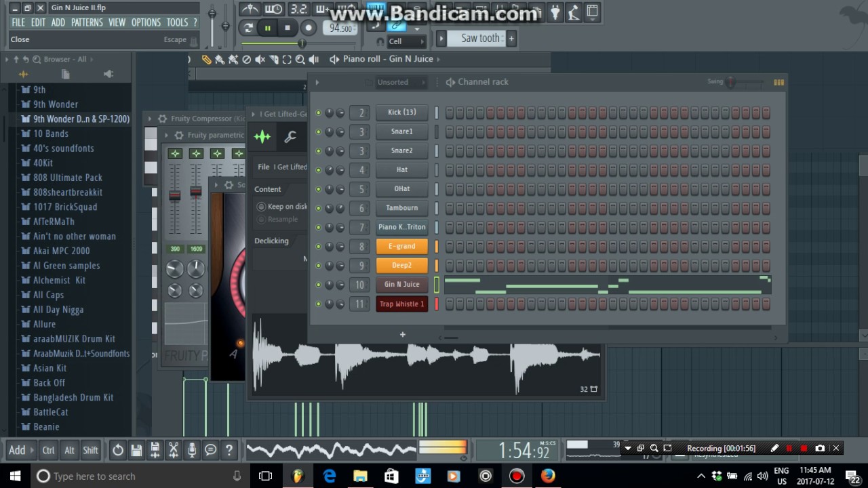
Task: Add a channel with the rack plus button
Action: [402, 334]
